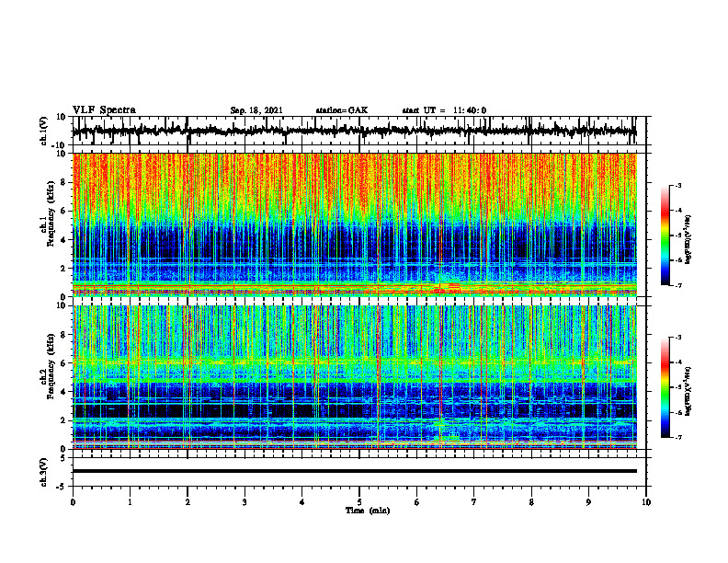
Task: Click time axis tick label "7"
Action: [x=474, y=502]
